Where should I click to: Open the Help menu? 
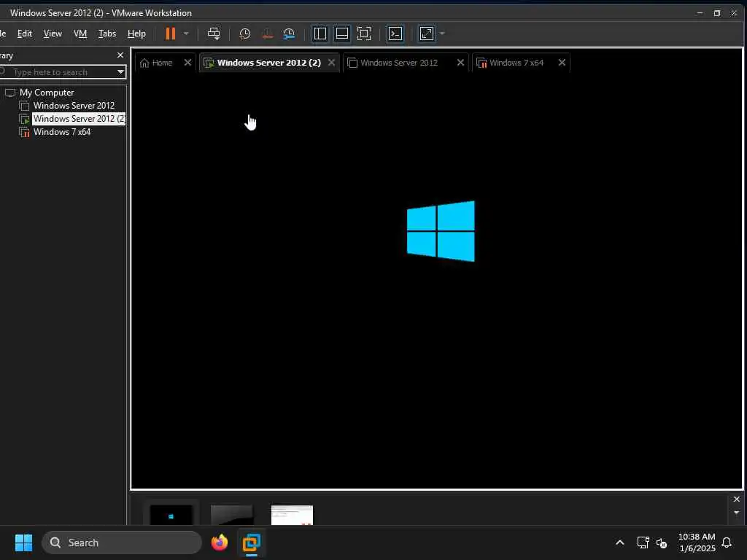pyautogui.click(x=136, y=34)
